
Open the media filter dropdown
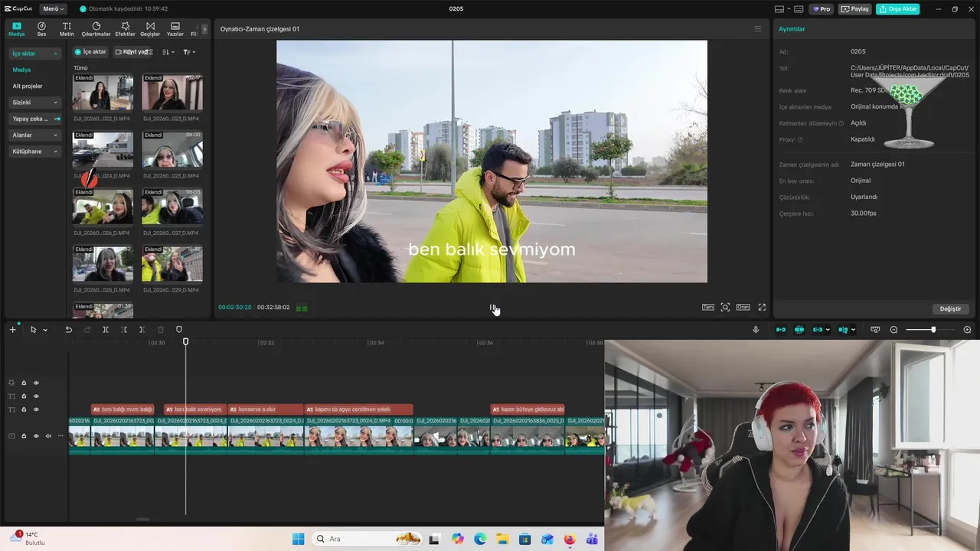(189, 52)
